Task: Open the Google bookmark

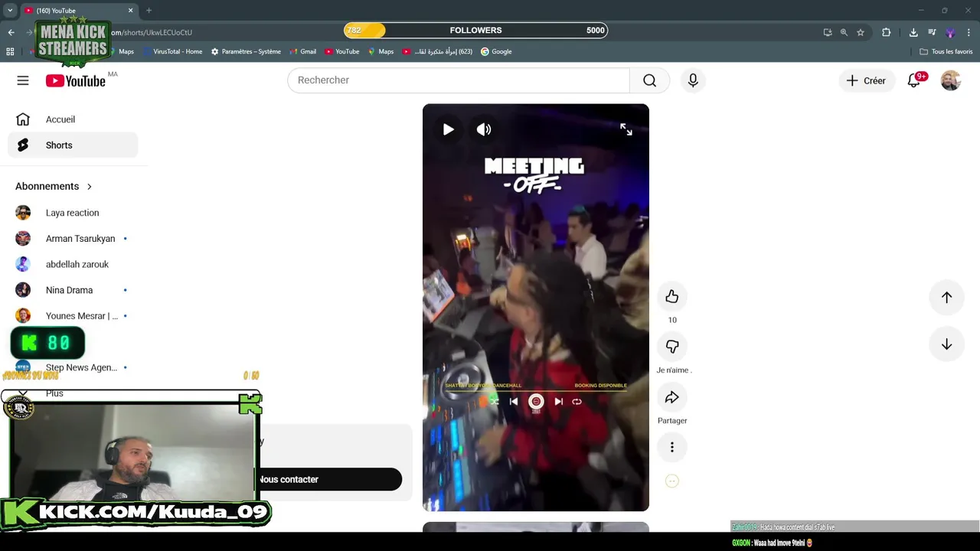Action: point(496,51)
